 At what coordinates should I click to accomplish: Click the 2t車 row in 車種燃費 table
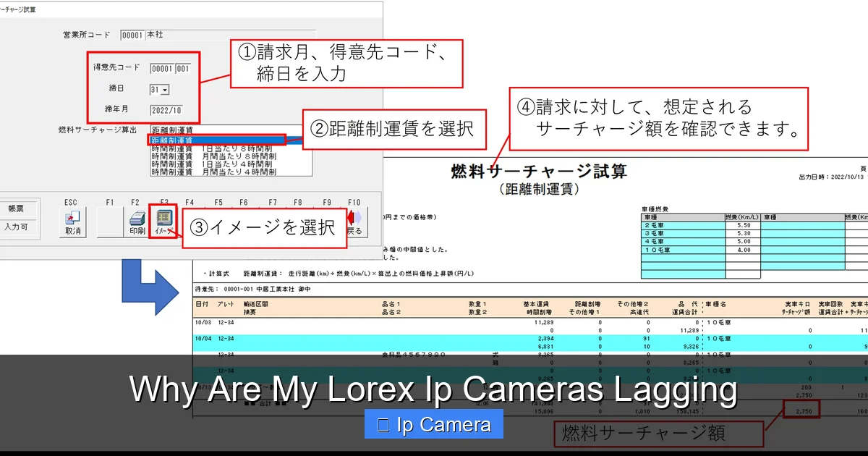click(700, 226)
